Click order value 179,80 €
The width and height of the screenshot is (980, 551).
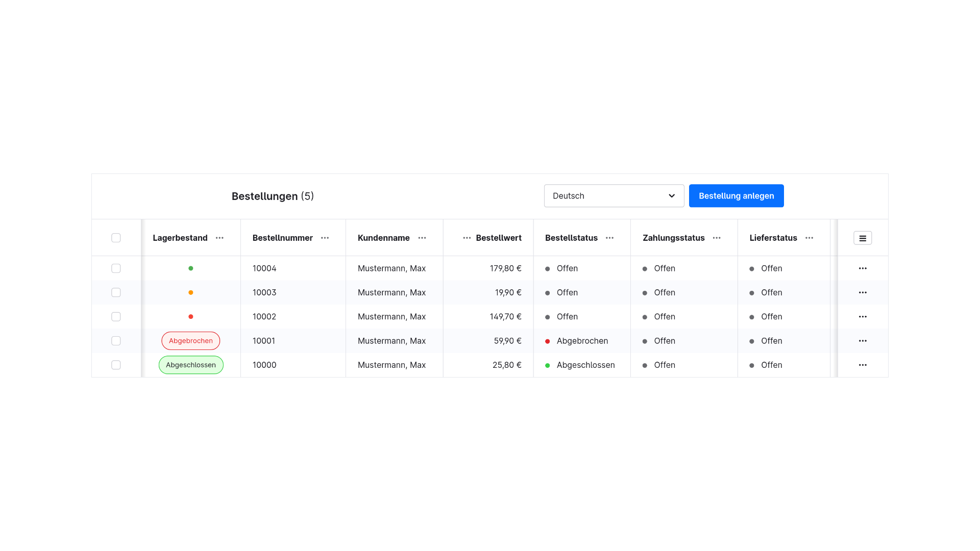505,268
